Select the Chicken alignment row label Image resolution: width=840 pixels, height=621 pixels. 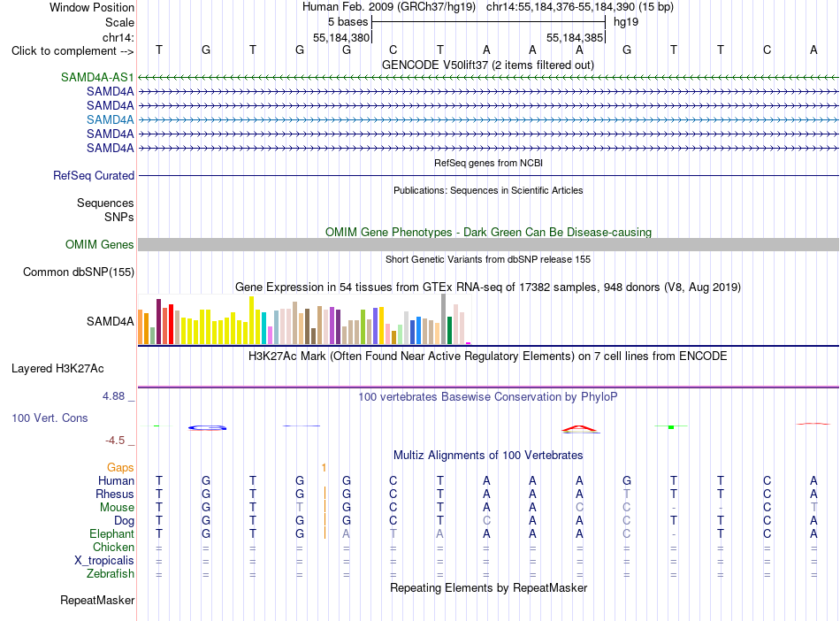click(x=113, y=547)
